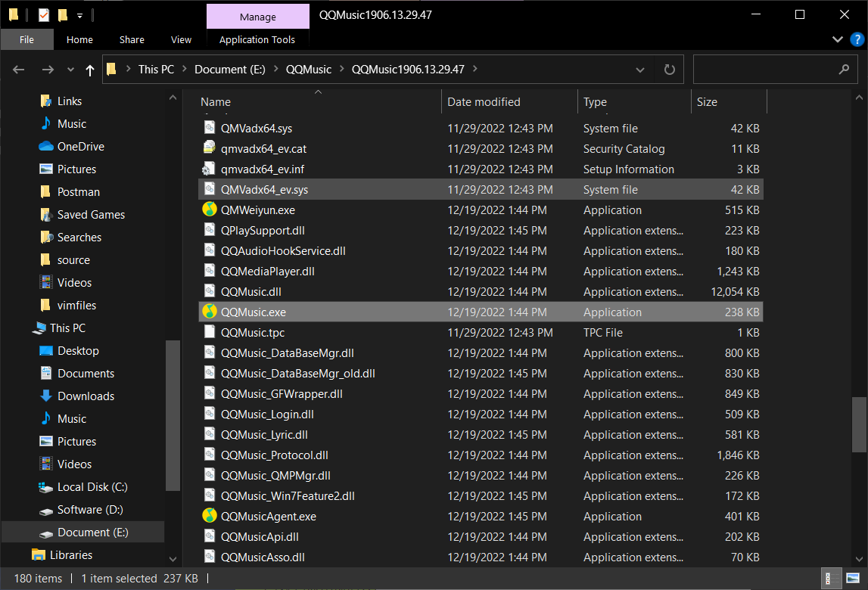Click the Downloads arrow icon in sidebar

(46, 396)
